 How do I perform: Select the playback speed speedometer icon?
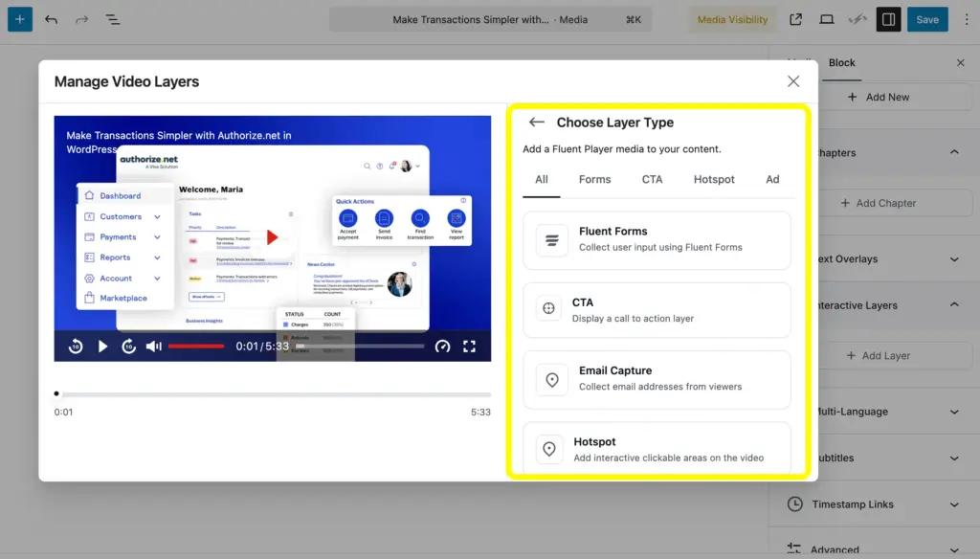pos(442,347)
